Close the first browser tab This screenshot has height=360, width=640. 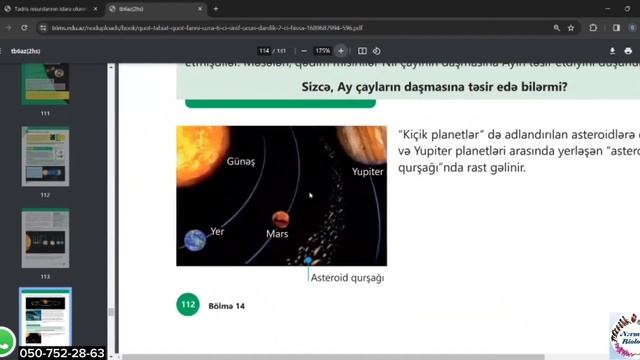point(95,9)
